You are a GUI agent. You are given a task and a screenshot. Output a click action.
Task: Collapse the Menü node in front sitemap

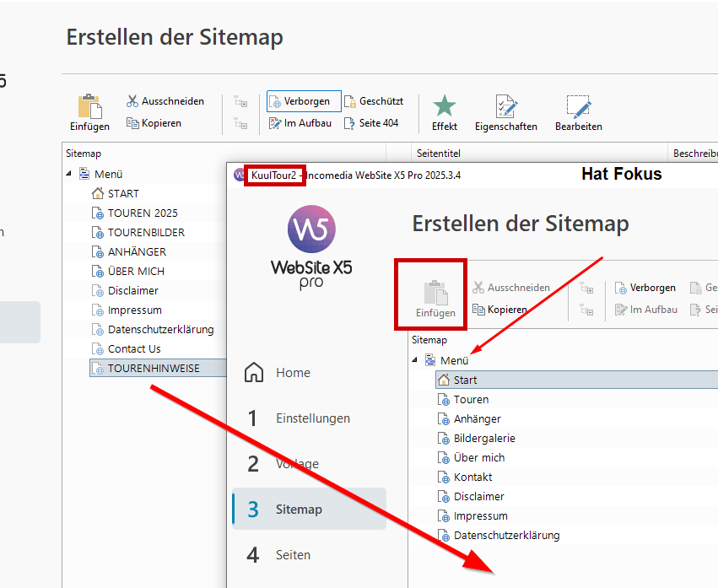[414, 360]
